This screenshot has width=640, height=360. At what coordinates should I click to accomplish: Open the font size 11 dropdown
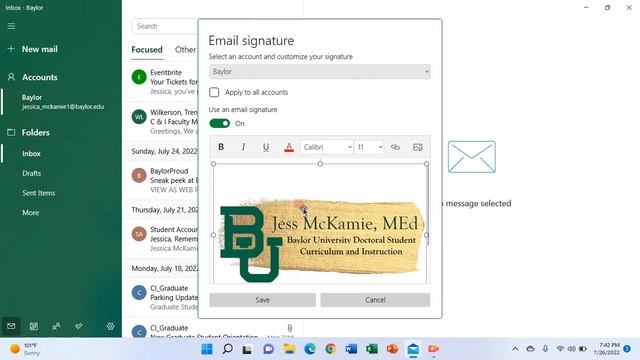(x=369, y=147)
